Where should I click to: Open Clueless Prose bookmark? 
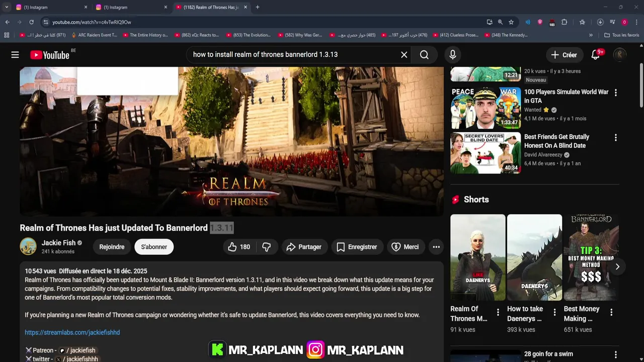tap(455, 35)
